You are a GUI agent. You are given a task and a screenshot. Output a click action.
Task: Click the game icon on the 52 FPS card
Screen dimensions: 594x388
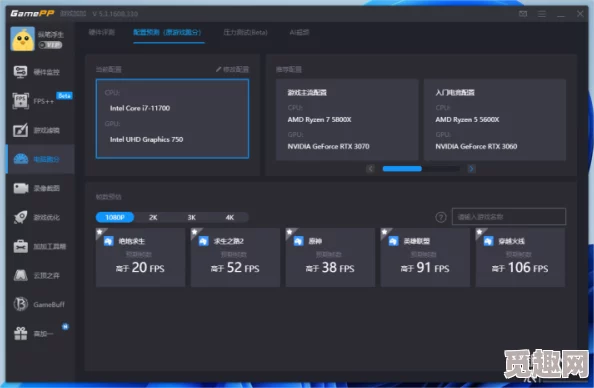(x=203, y=241)
